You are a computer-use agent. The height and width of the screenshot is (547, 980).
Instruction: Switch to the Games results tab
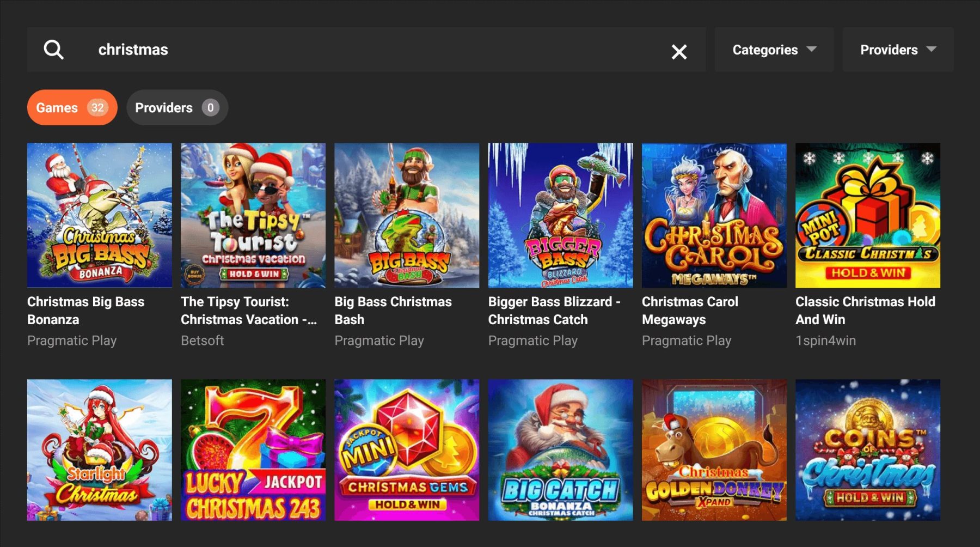click(x=72, y=107)
